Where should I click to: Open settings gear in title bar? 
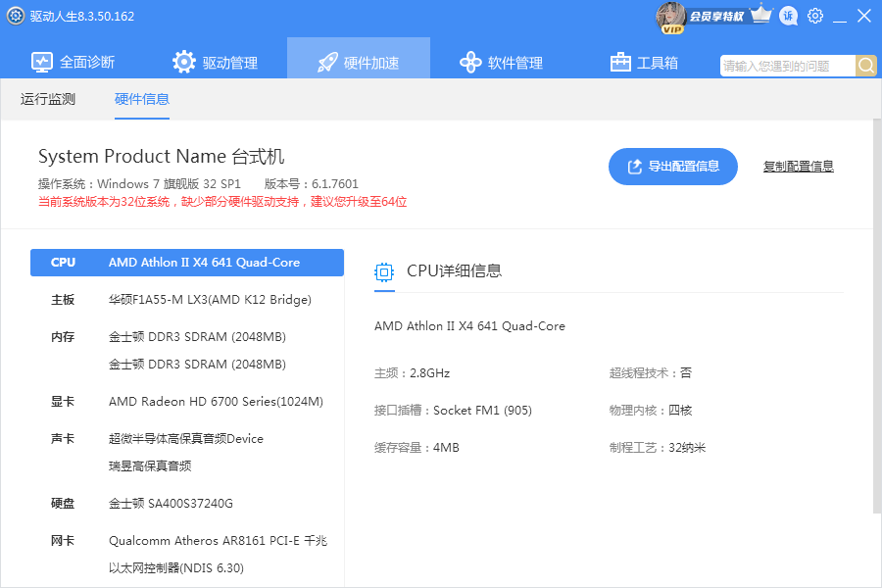pos(815,16)
